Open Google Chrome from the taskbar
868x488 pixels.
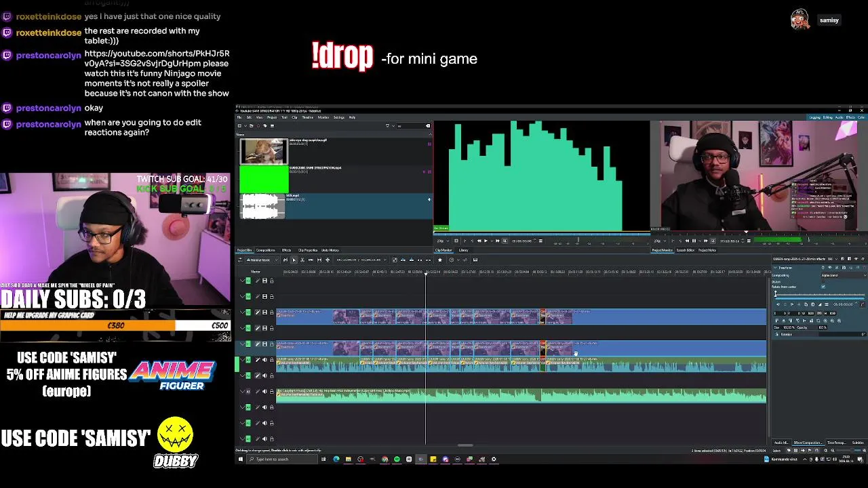pyautogui.click(x=384, y=459)
